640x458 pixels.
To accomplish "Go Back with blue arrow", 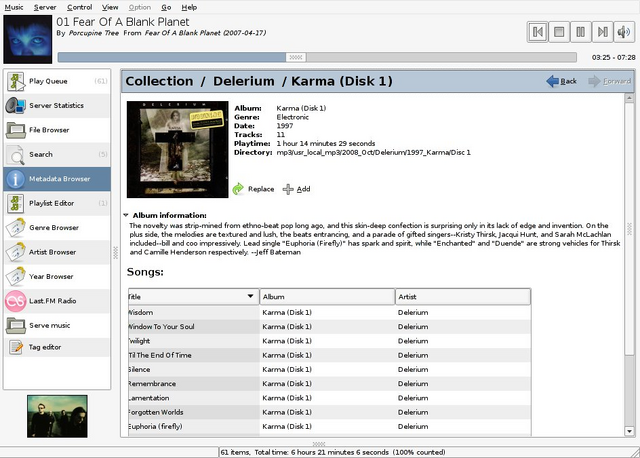I will [561, 81].
